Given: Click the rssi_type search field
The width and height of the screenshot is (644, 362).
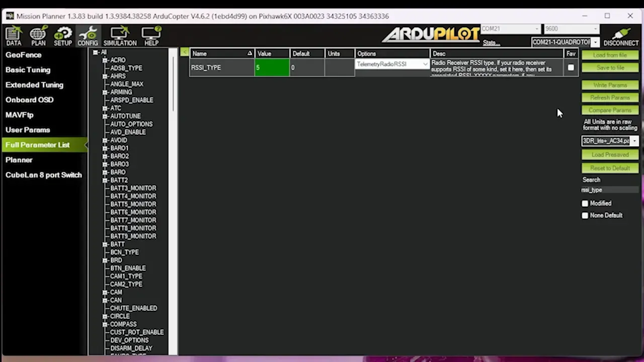Looking at the screenshot, I should point(609,190).
